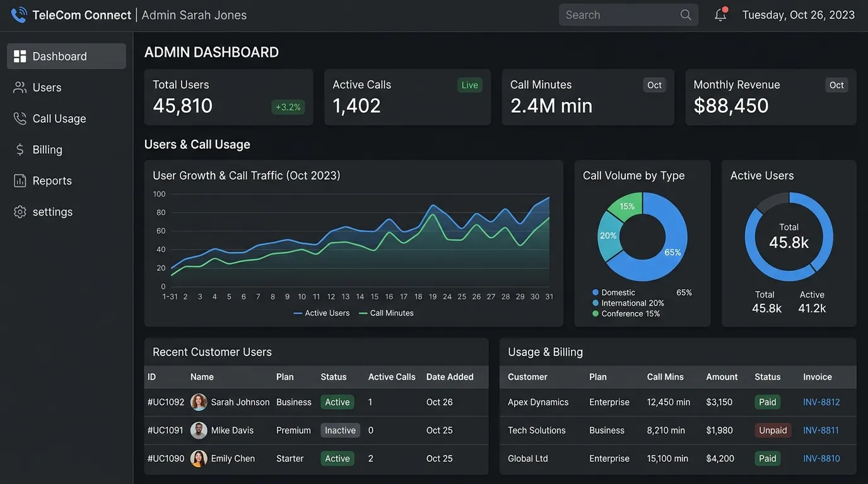Click the Conference 15% legend entry
Image resolution: width=868 pixels, height=484 pixels.
pos(626,314)
